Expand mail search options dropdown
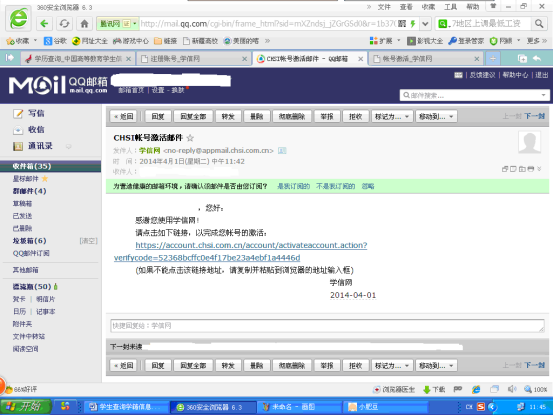 543,95
